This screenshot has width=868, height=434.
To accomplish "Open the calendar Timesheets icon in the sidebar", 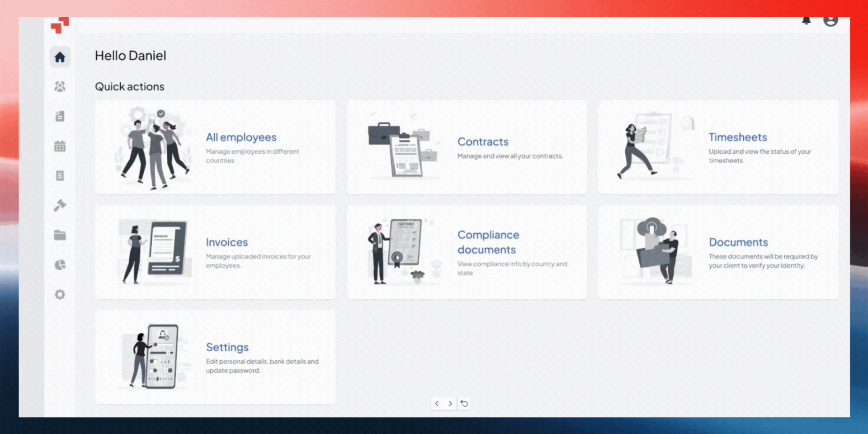I will (60, 146).
